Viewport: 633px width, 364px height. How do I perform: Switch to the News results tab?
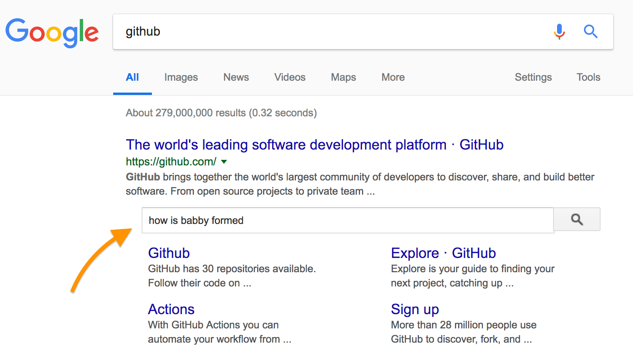point(236,77)
